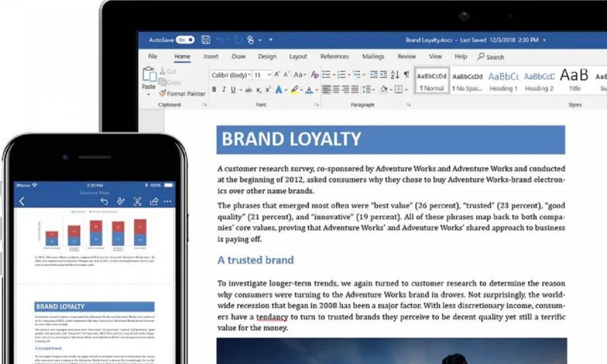Image resolution: width=607 pixels, height=364 pixels.
Task: Toggle Italic formatting
Action: (x=224, y=90)
